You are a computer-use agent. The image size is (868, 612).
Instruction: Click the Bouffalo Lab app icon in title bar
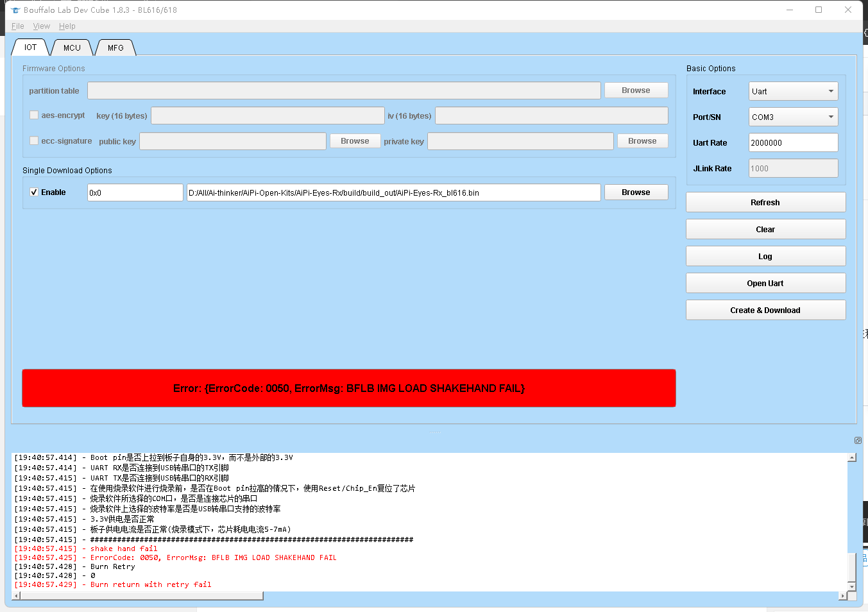(x=16, y=10)
